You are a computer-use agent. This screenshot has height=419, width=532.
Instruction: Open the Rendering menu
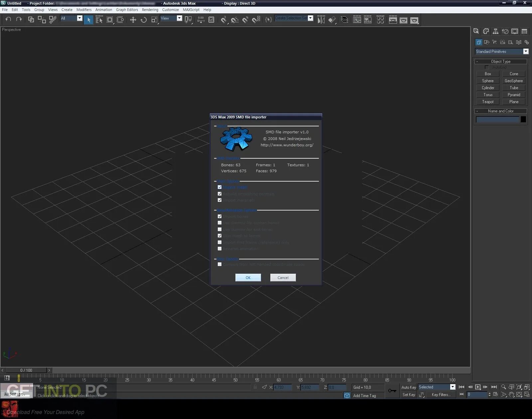150,10
